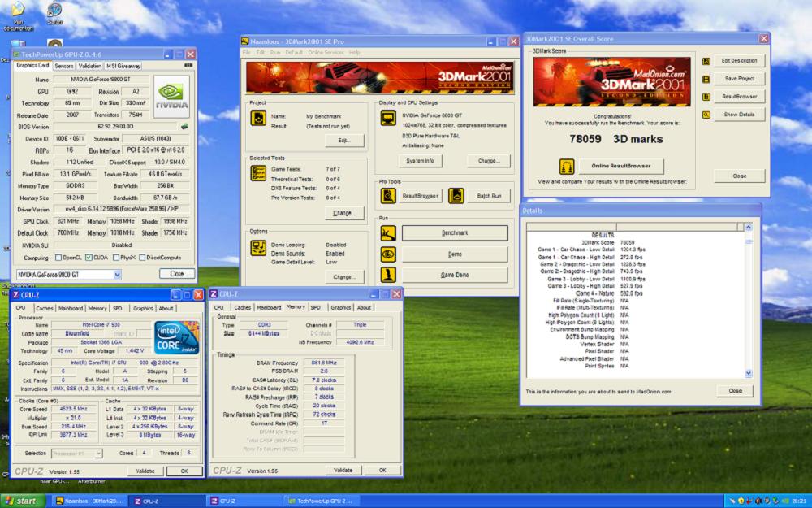The image size is (812, 508).
Task: Toggle the CUDA checkbox in GPU-Z
Action: point(89,258)
